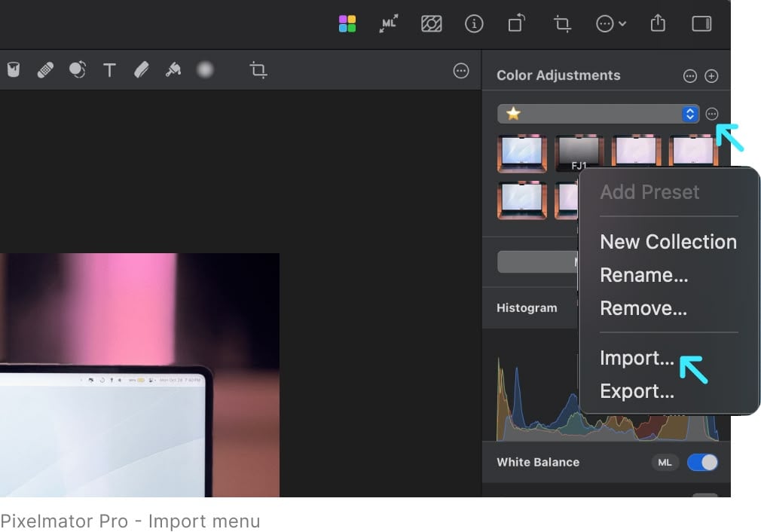Screen dimensions: 761x532
Task: Click the wide gray button above Histogram
Action: (x=538, y=261)
